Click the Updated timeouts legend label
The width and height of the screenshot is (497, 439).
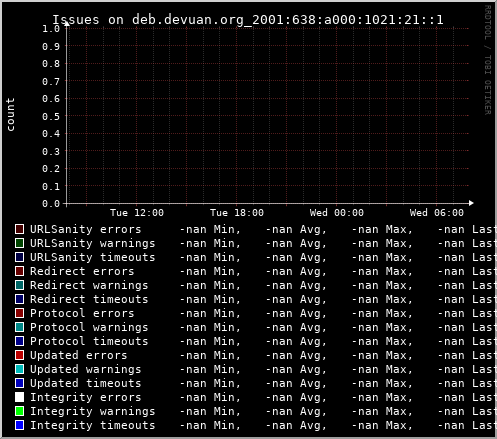(86, 383)
